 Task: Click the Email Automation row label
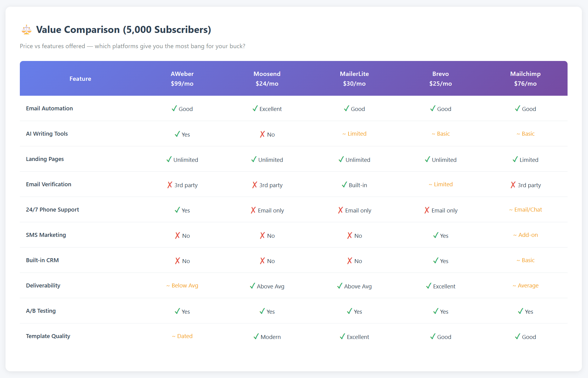(49, 108)
